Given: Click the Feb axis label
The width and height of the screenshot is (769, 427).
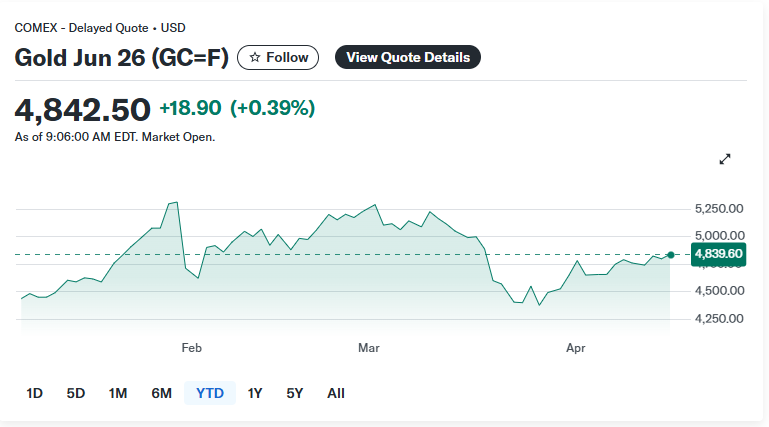Looking at the screenshot, I should [191, 348].
